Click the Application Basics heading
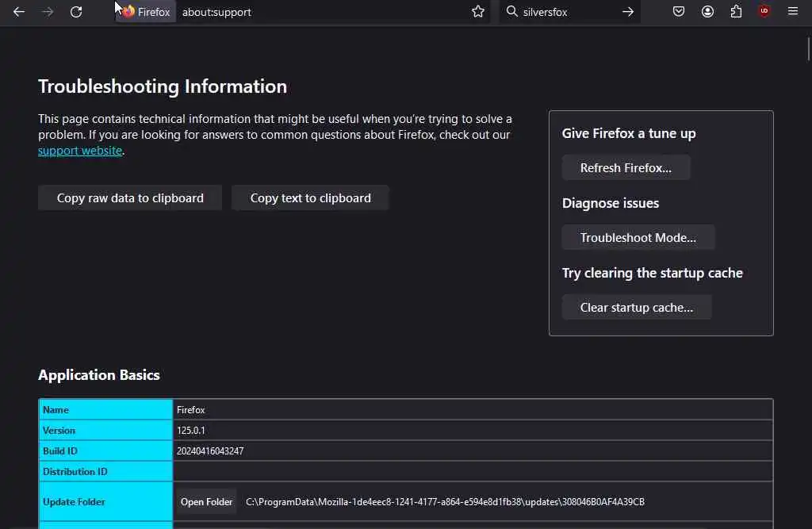The image size is (812, 529). click(x=99, y=375)
